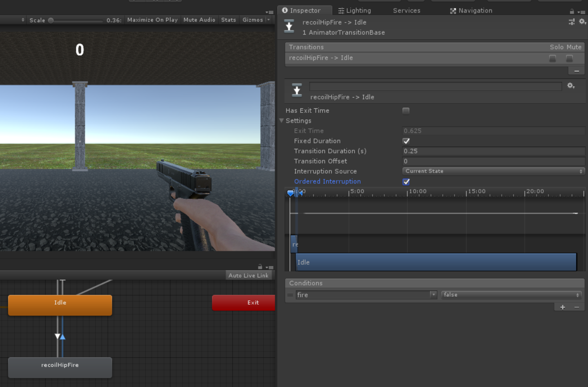Toggle Stats overlay button
Image resolution: width=588 pixels, height=387 pixels.
click(x=228, y=20)
